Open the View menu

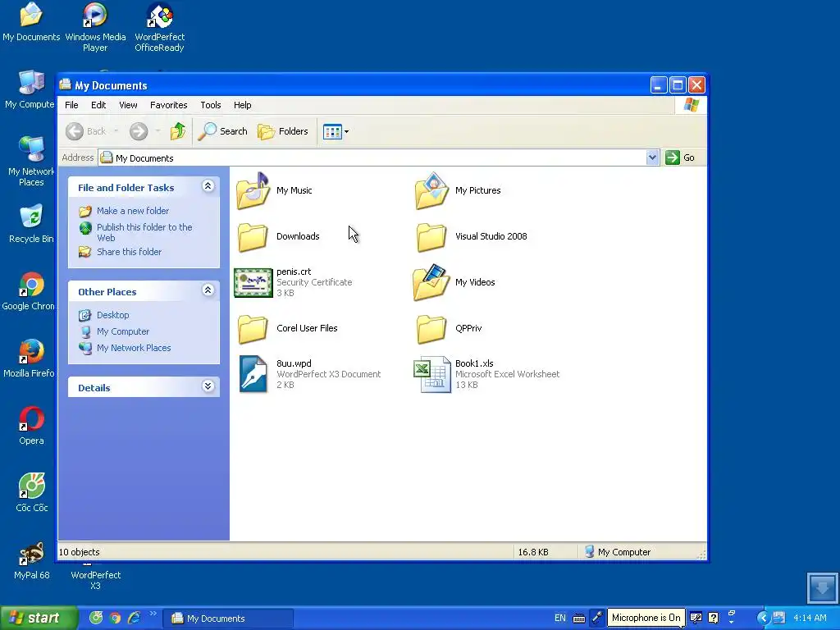(128, 105)
